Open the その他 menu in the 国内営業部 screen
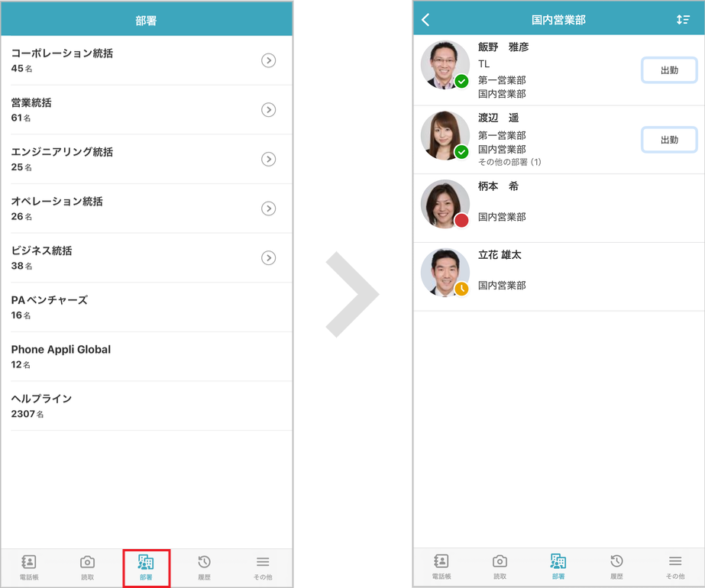This screenshot has height=588, width=705. point(675,567)
